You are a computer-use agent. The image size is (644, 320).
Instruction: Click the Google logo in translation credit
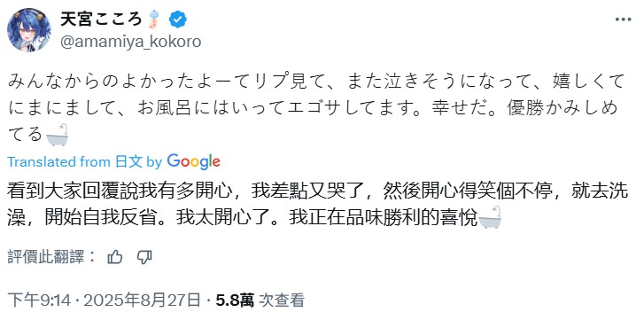(193, 162)
